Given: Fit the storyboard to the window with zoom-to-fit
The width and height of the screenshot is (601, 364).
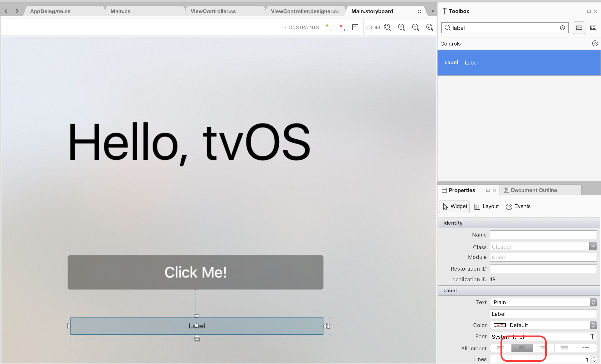Looking at the screenshot, I should (387, 27).
